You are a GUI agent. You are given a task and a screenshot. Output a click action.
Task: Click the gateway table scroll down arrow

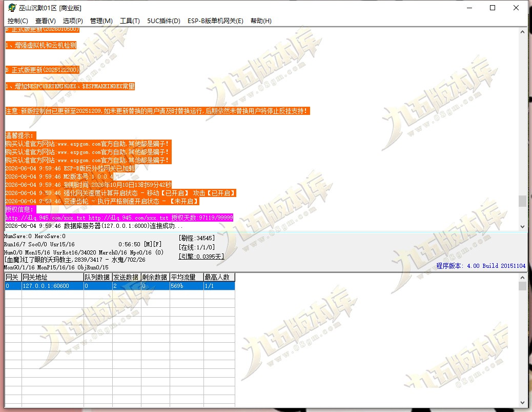522,403
